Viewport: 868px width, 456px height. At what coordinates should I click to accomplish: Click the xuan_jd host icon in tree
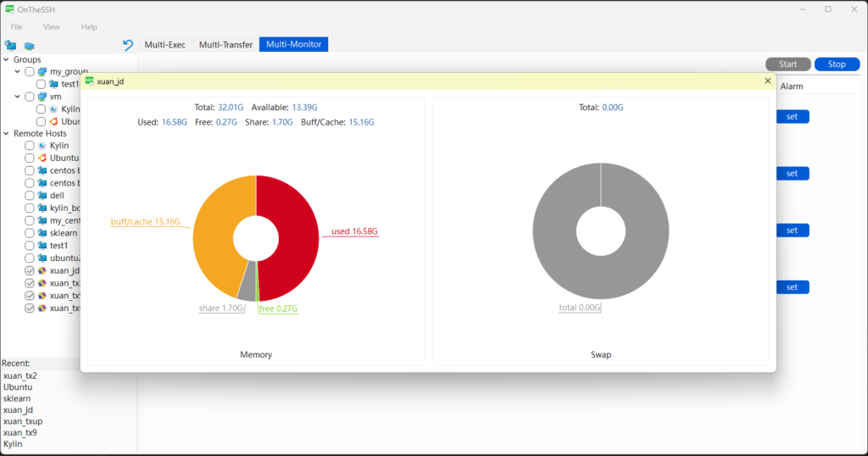coord(42,271)
